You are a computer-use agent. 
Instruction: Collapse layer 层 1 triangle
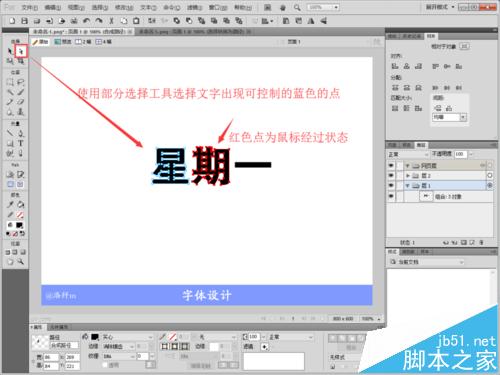pos(407,186)
